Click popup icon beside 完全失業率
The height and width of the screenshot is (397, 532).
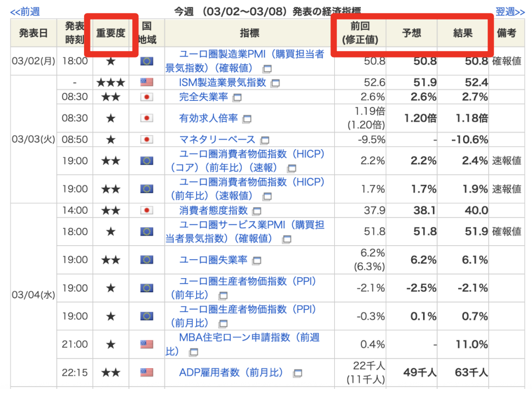click(x=237, y=98)
